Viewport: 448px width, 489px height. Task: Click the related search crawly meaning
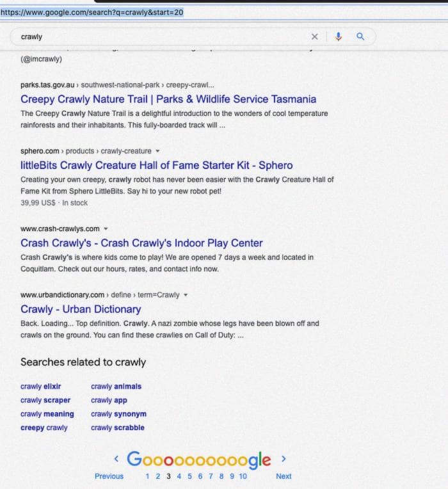point(47,414)
